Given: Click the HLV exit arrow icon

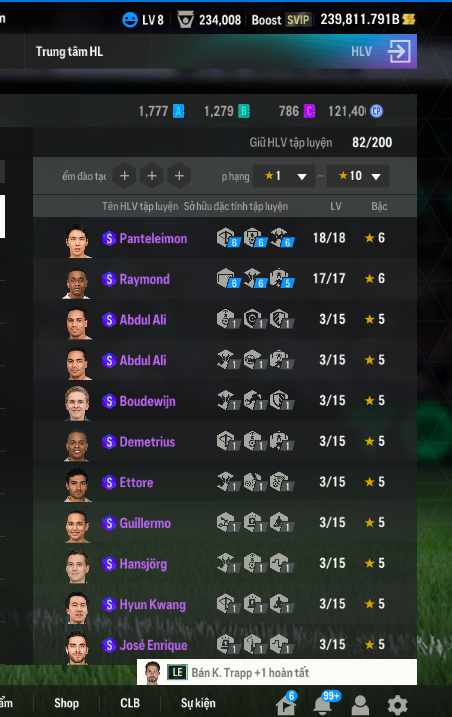Looking at the screenshot, I should (399, 51).
